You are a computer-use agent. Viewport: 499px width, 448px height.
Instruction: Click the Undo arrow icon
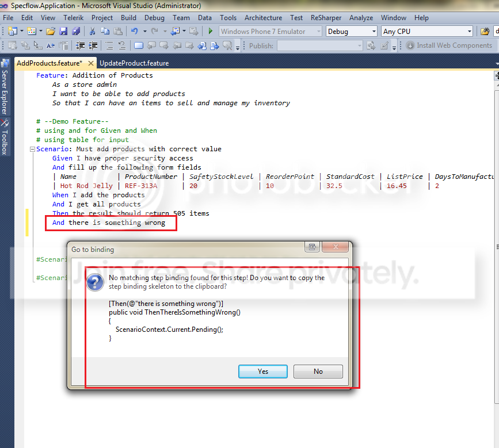point(135,31)
